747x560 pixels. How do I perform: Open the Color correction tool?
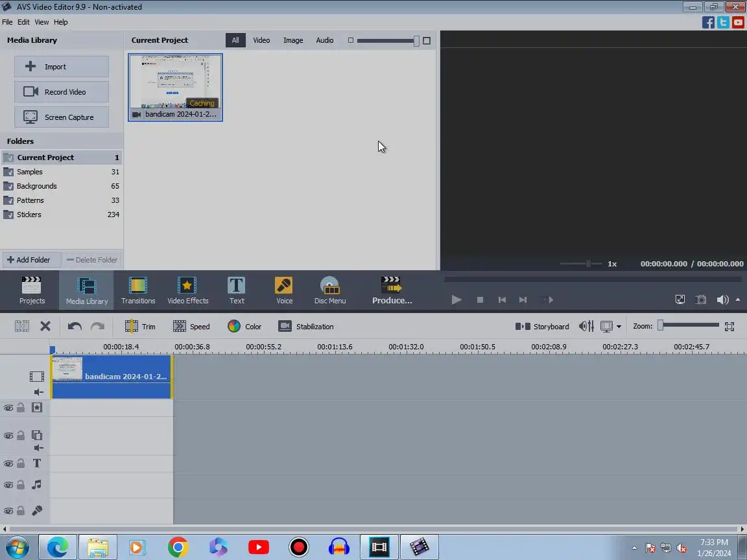coord(244,326)
